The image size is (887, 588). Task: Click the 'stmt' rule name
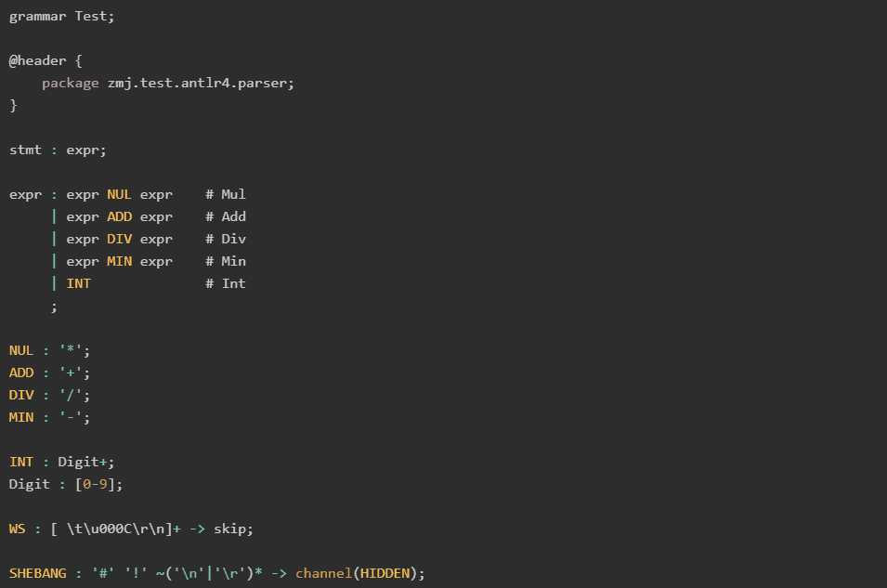coord(25,150)
